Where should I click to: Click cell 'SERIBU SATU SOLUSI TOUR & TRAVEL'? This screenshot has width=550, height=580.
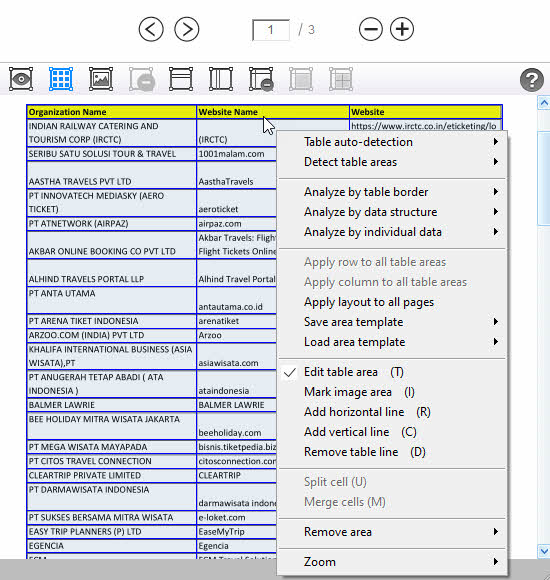point(111,154)
